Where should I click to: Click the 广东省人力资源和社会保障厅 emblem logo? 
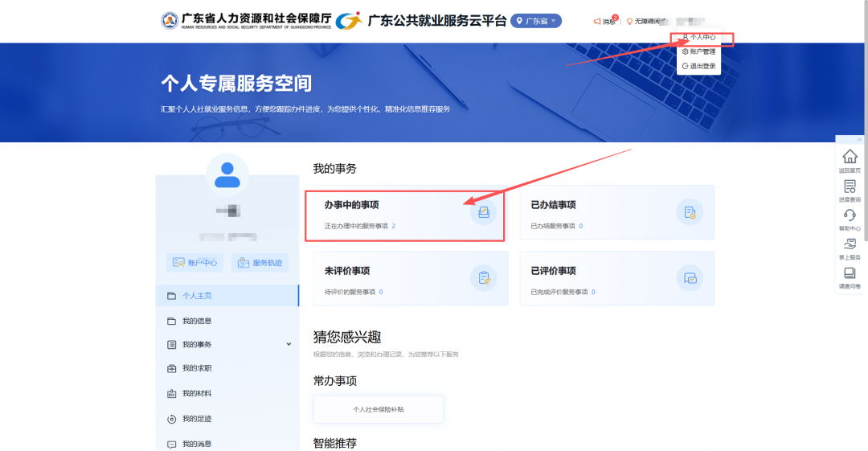coord(170,21)
